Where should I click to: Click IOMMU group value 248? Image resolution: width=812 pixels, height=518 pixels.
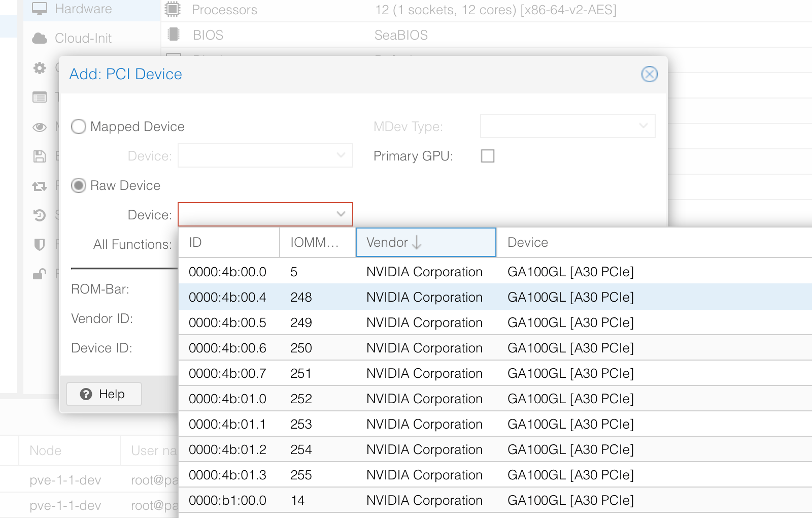301,297
